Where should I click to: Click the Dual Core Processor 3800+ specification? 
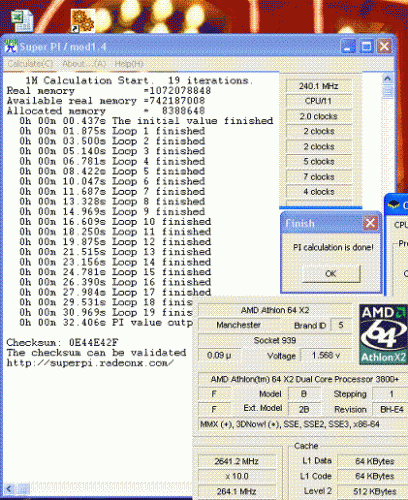305,379
